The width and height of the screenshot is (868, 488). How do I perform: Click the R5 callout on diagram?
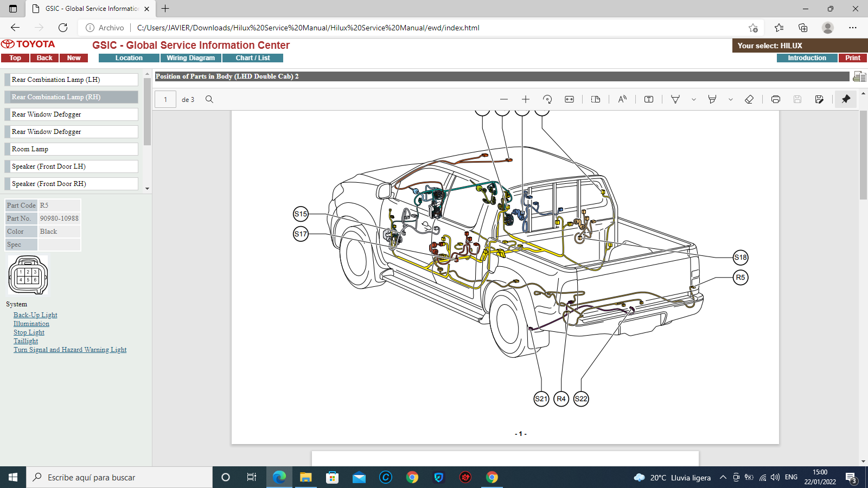coord(741,278)
